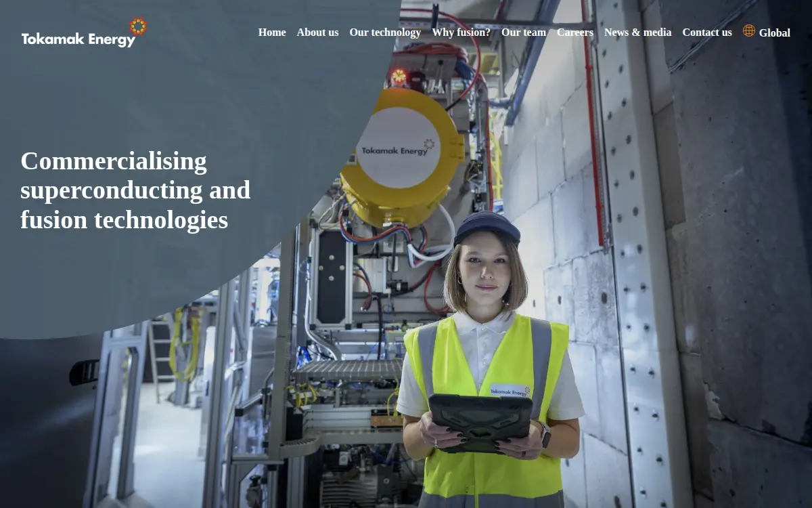Open Our team page
The height and width of the screenshot is (508, 812).
click(523, 33)
